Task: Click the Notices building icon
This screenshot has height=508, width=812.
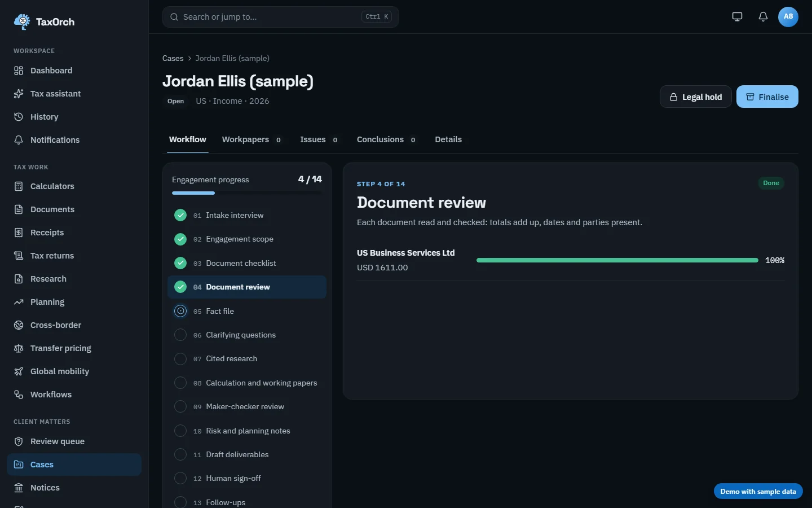Action: pyautogui.click(x=19, y=488)
